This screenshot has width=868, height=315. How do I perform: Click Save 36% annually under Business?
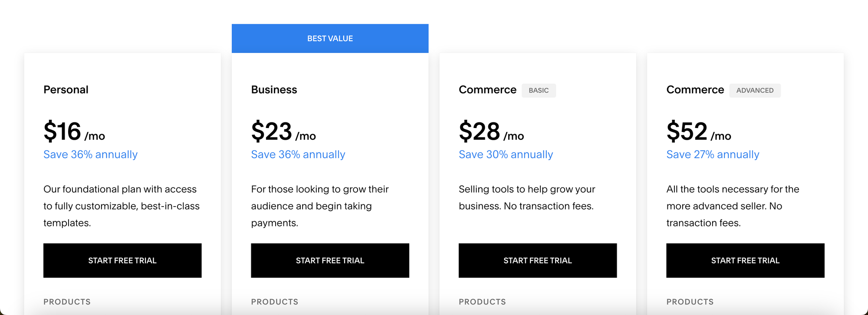(x=298, y=154)
